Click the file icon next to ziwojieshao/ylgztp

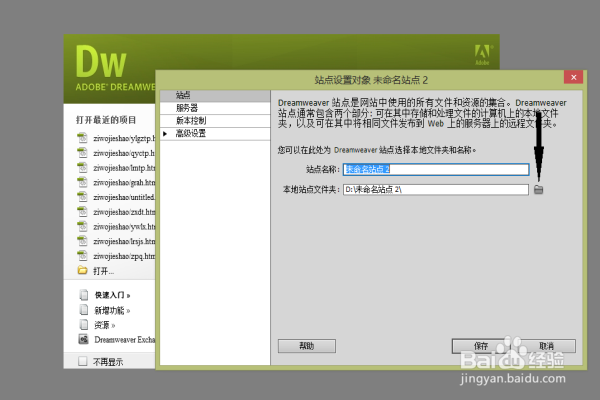[x=82, y=138]
